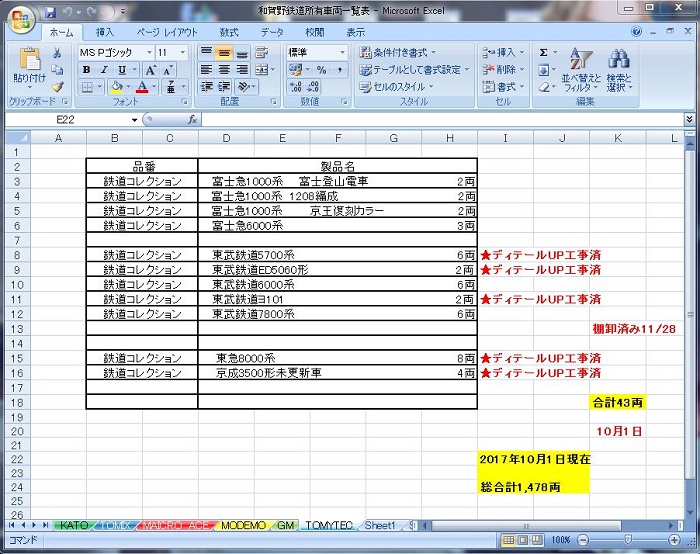Apply comma style format
Image resolution: width=700 pixels, height=554 pixels.
(340, 70)
